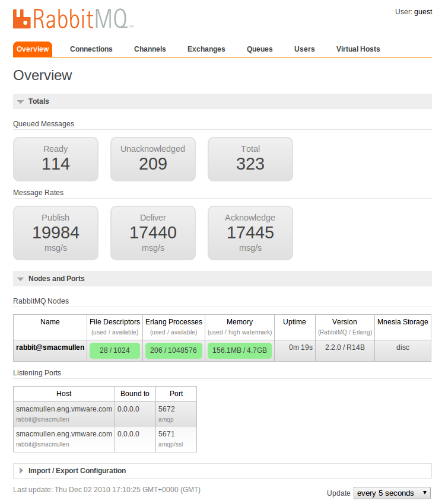The width and height of the screenshot is (445, 504).
Task: Switch to the Connections tab
Action: (x=91, y=49)
